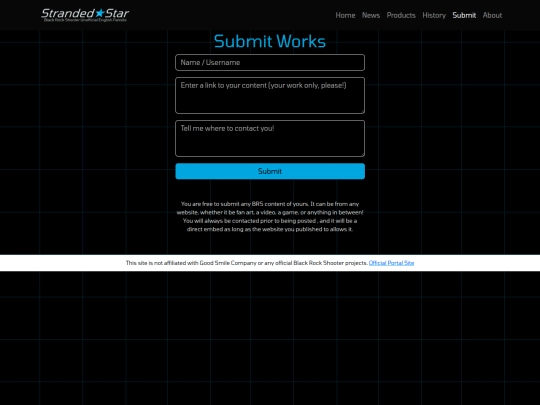Focus the content link text area

270,95
